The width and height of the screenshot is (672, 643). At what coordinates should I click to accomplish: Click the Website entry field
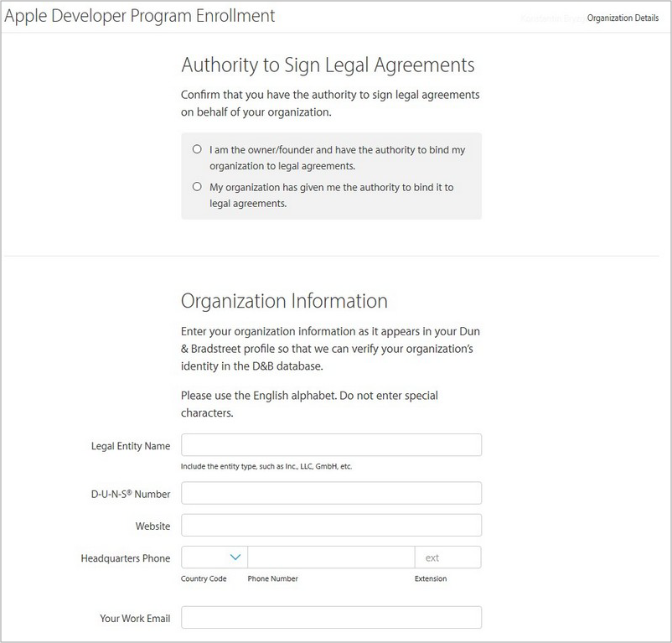click(x=330, y=526)
